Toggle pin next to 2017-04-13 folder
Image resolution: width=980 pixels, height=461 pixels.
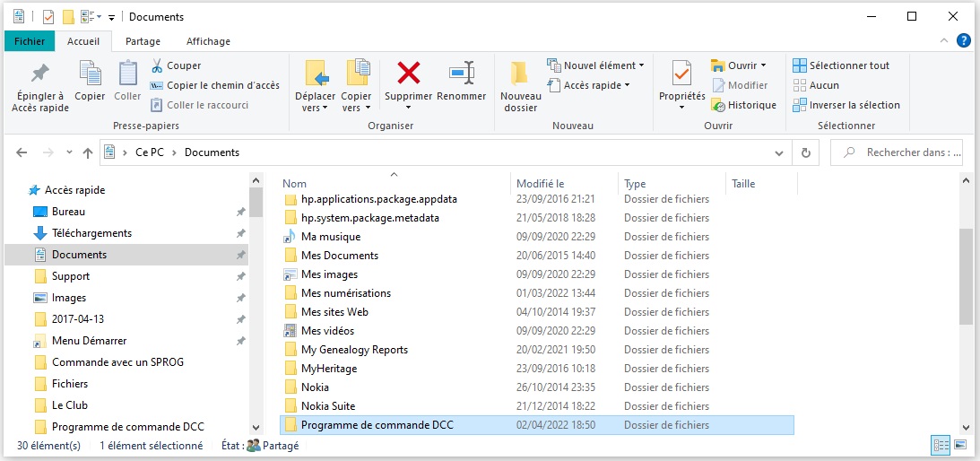240,319
